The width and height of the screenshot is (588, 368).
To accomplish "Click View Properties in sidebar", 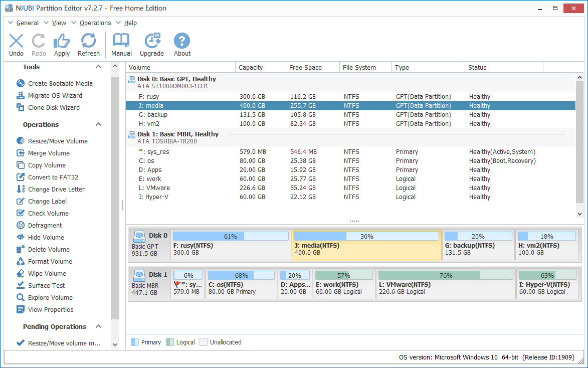I will [x=50, y=310].
